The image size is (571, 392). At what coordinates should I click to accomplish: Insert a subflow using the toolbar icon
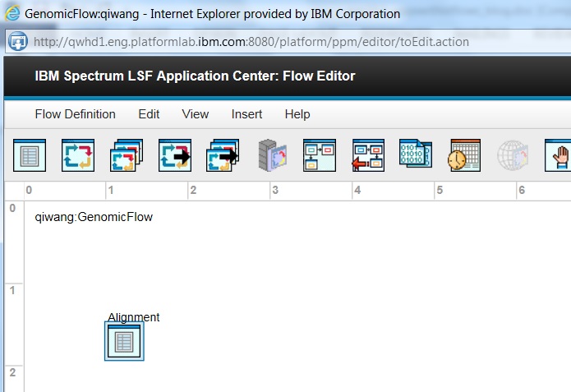pyautogui.click(x=320, y=155)
